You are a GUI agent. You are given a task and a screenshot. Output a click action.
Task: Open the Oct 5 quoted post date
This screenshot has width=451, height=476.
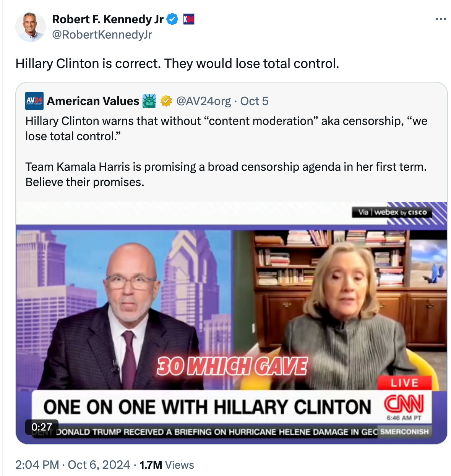pyautogui.click(x=254, y=101)
